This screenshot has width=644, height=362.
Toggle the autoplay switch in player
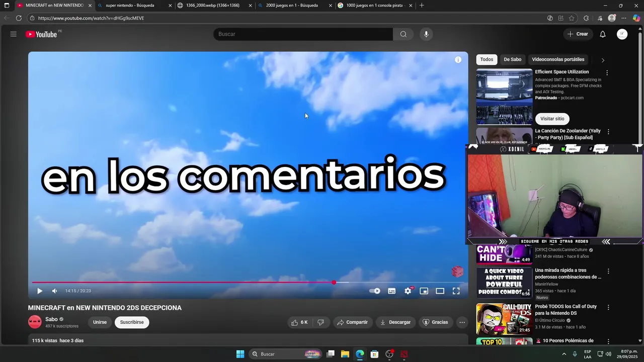pyautogui.click(x=375, y=291)
